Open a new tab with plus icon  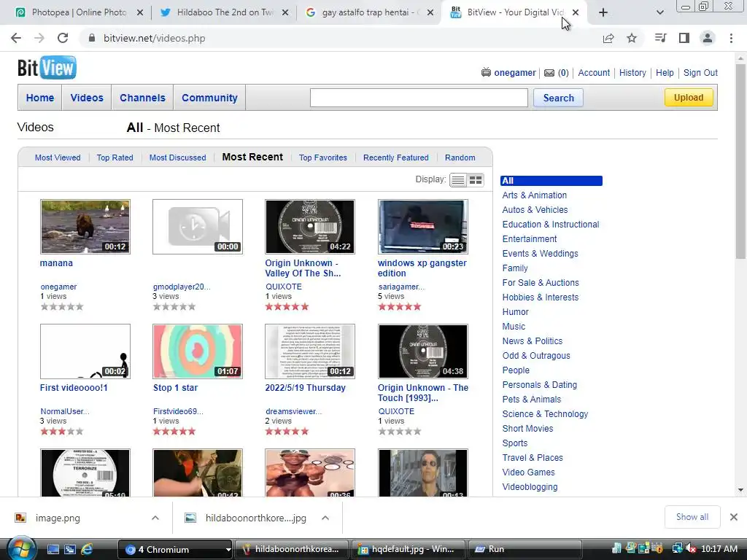(x=603, y=12)
